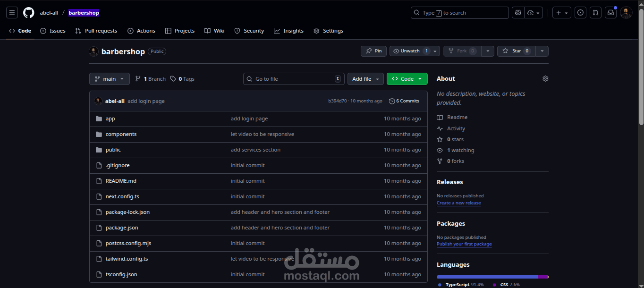Expand the Add file dropdown
This screenshot has height=288, width=644.
pos(366,79)
